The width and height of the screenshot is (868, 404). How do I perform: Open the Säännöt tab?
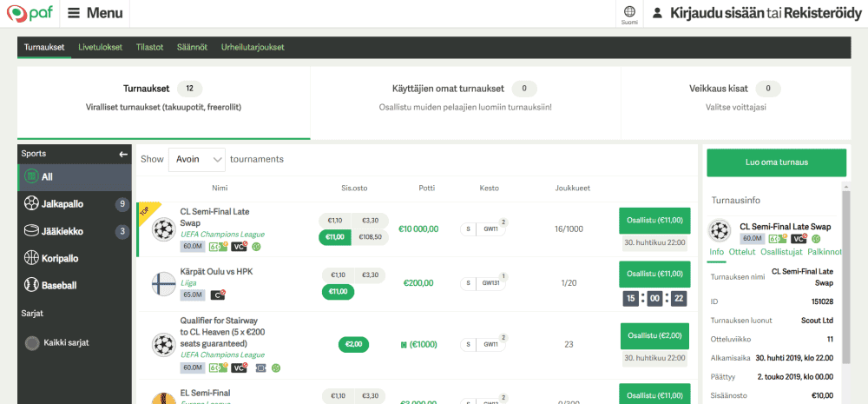[x=192, y=47]
